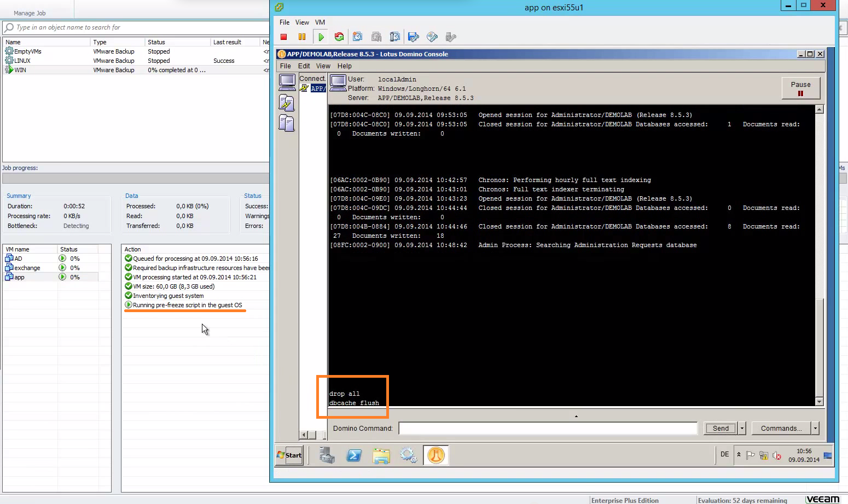Click left arrow of the connection pane scrollbar

304,435
